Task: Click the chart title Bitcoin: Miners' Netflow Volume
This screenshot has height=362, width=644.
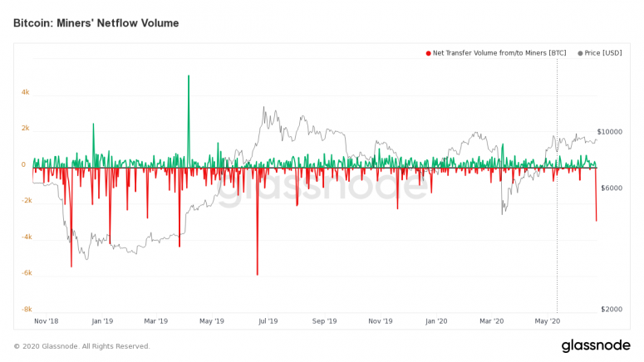Action: (96, 23)
